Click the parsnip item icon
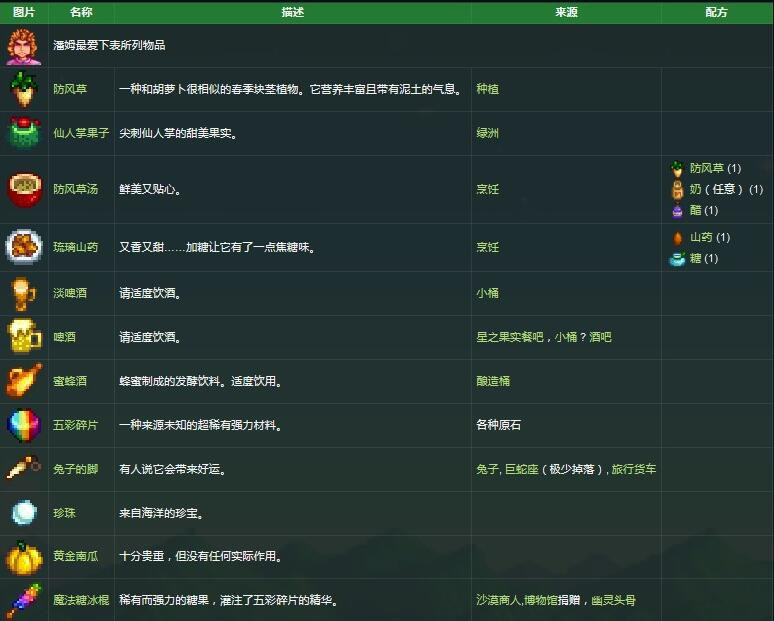This screenshot has height=621, width=774. 24,89
